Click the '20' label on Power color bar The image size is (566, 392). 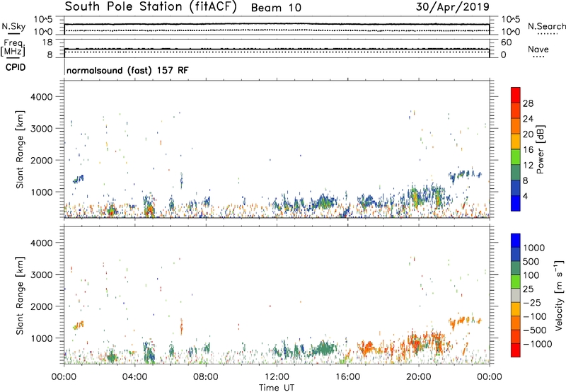528,134
